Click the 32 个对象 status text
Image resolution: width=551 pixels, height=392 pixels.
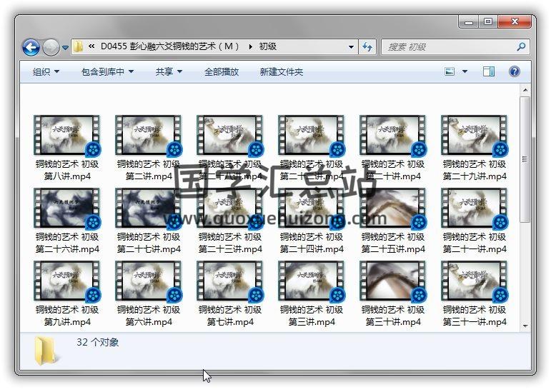pos(98,342)
